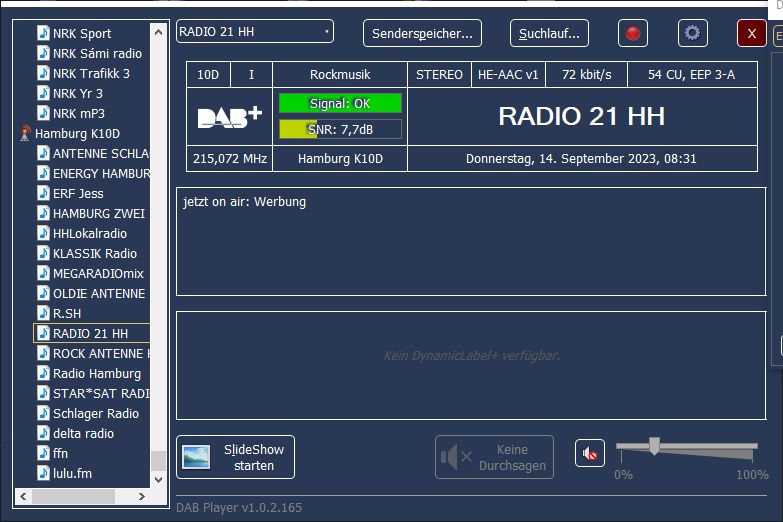Viewport: 783px width, 522px height.
Task: Click the 54 CU, EEP 3-A cell
Action: [692, 74]
